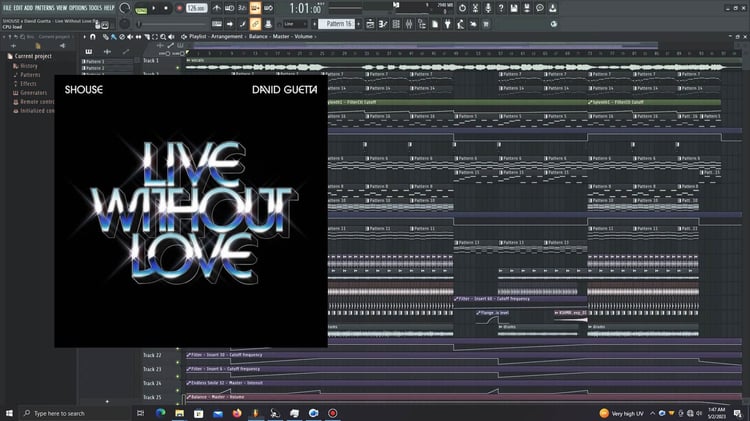The height and width of the screenshot is (421, 750).
Task: Toggle loop recording icon
Action: tap(268, 8)
